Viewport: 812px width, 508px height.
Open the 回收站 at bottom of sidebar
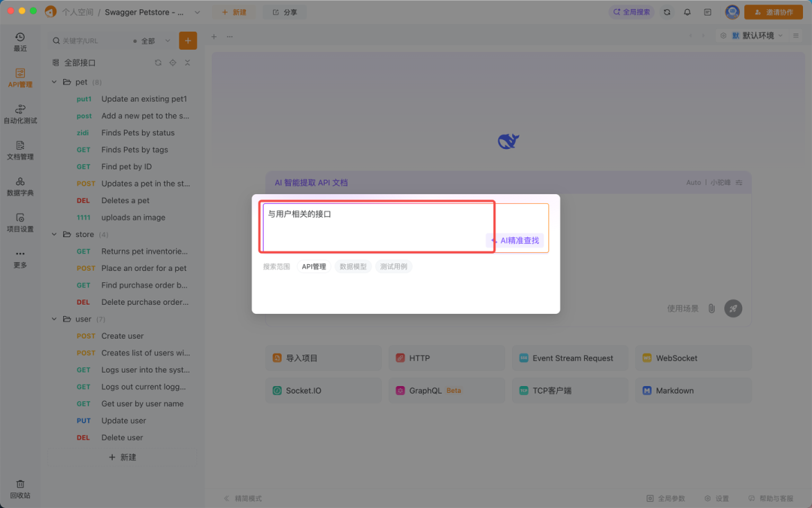coord(20,489)
